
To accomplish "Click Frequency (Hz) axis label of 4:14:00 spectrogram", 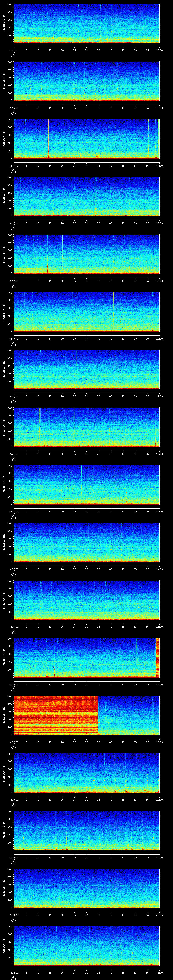I will pyautogui.click(x=4, y=24).
